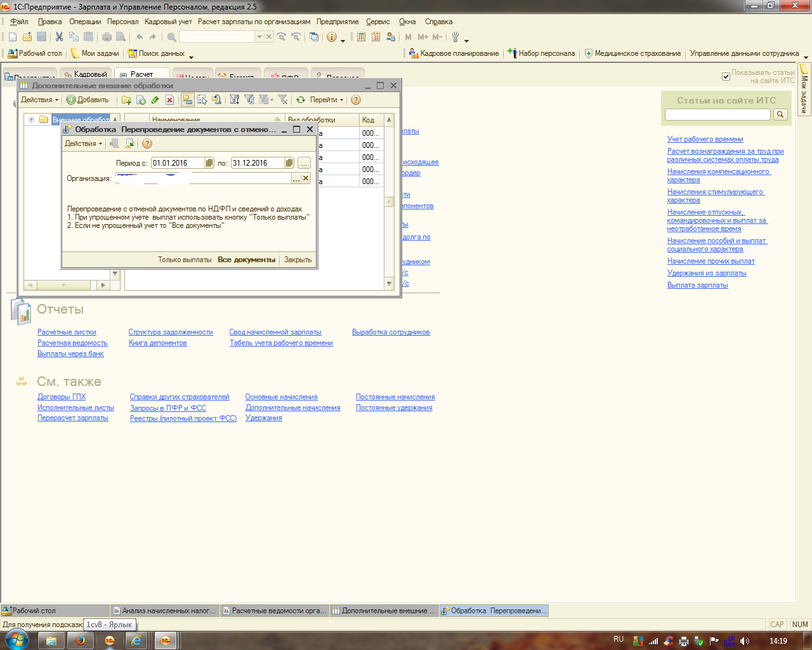Open the Сервис menu

tap(378, 22)
